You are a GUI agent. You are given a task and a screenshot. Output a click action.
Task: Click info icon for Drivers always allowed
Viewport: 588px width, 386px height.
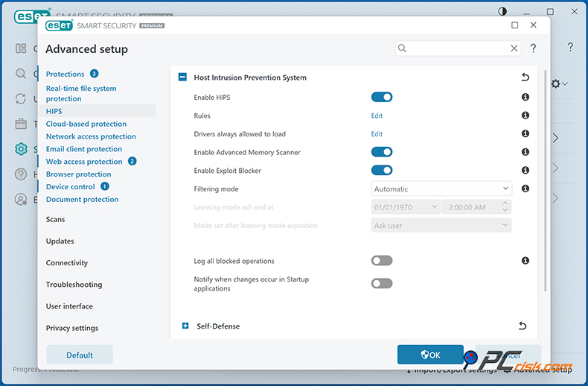click(x=525, y=133)
